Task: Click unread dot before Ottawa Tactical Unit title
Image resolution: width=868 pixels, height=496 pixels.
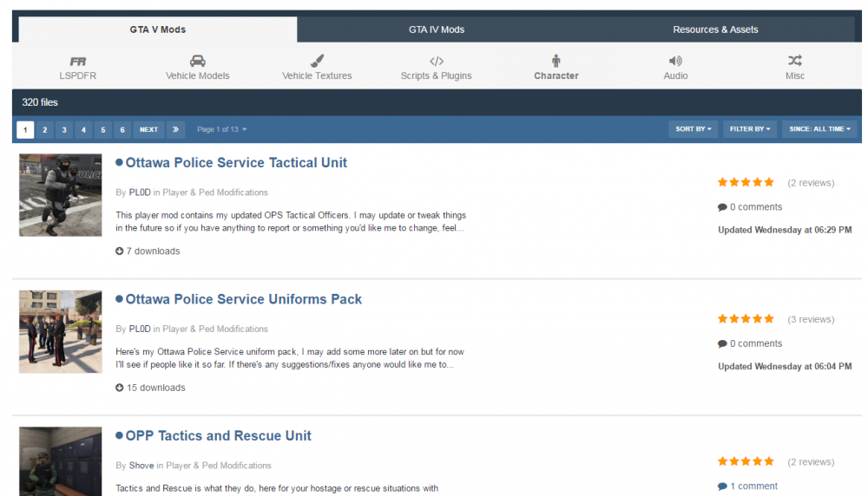Action: 119,162
